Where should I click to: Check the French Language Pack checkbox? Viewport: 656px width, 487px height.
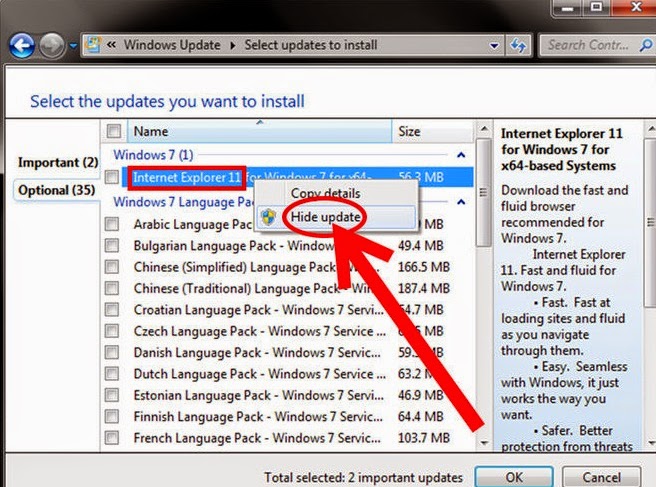pos(112,438)
